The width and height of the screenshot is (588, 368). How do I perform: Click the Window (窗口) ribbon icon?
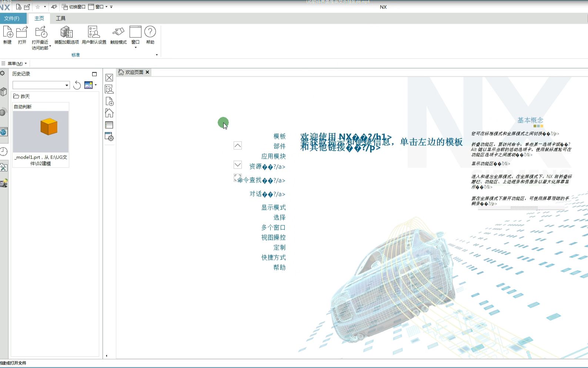(136, 32)
